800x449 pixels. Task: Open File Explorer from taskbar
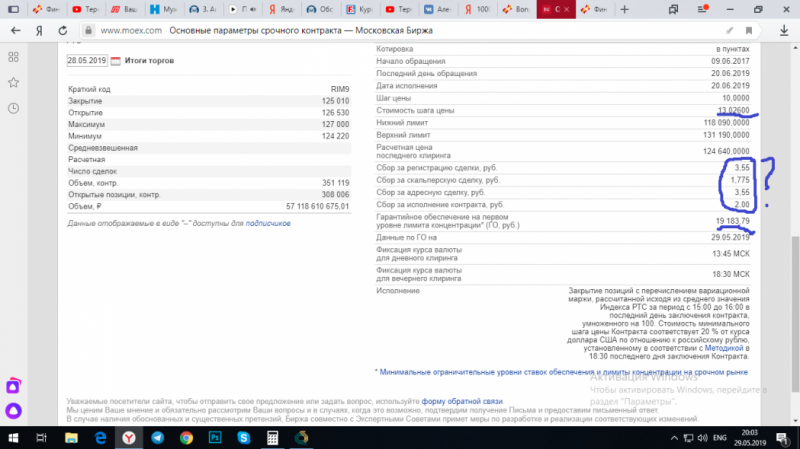71,438
